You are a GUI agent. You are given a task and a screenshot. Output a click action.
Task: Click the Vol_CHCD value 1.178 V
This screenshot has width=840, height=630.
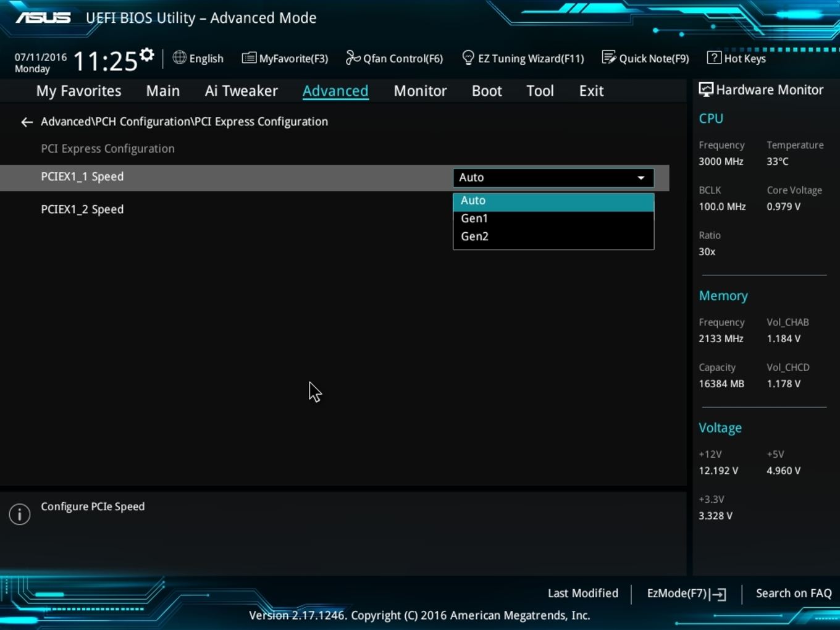783,384
